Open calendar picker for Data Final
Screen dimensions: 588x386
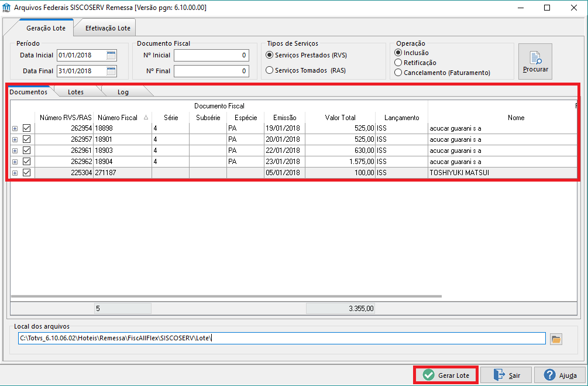click(x=111, y=71)
